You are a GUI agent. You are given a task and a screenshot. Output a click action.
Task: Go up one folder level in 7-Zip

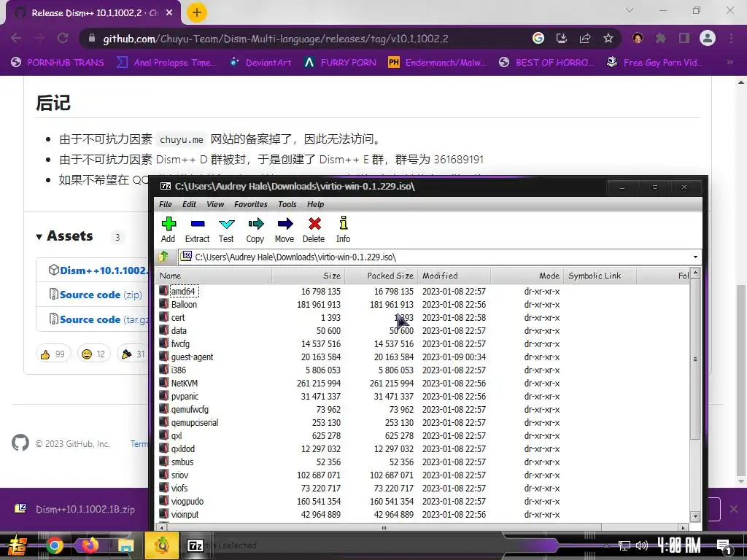tap(163, 257)
